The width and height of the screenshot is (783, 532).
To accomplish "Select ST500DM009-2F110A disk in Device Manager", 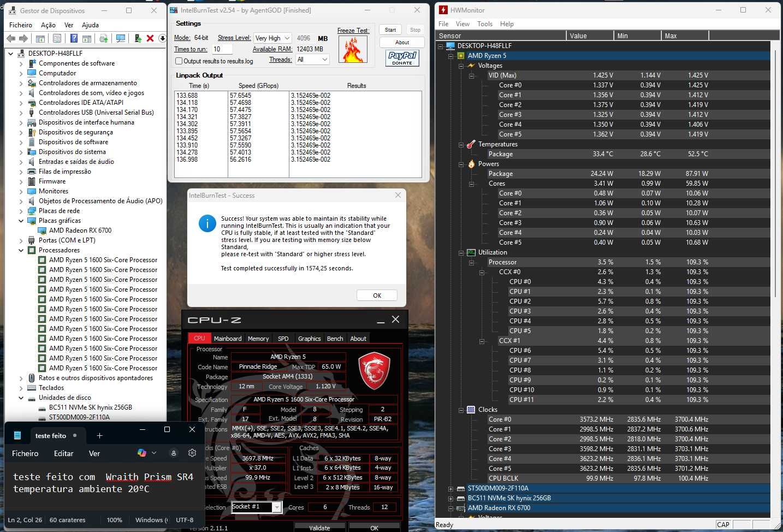I will pos(79,417).
